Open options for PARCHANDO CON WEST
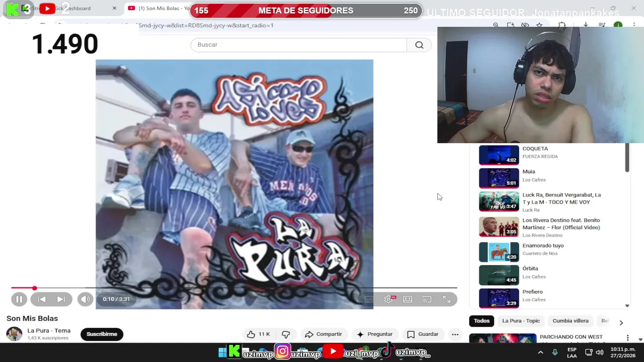This screenshot has width=644, height=362. click(627, 338)
